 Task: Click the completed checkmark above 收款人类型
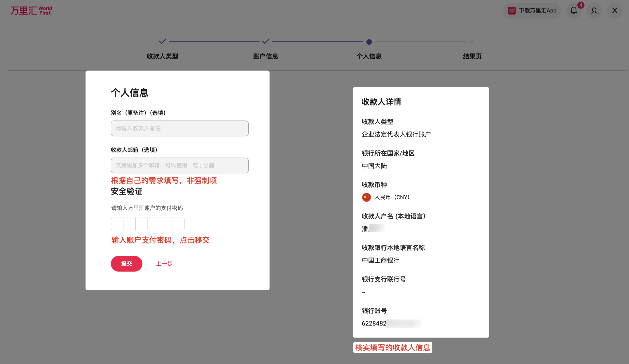(x=162, y=42)
